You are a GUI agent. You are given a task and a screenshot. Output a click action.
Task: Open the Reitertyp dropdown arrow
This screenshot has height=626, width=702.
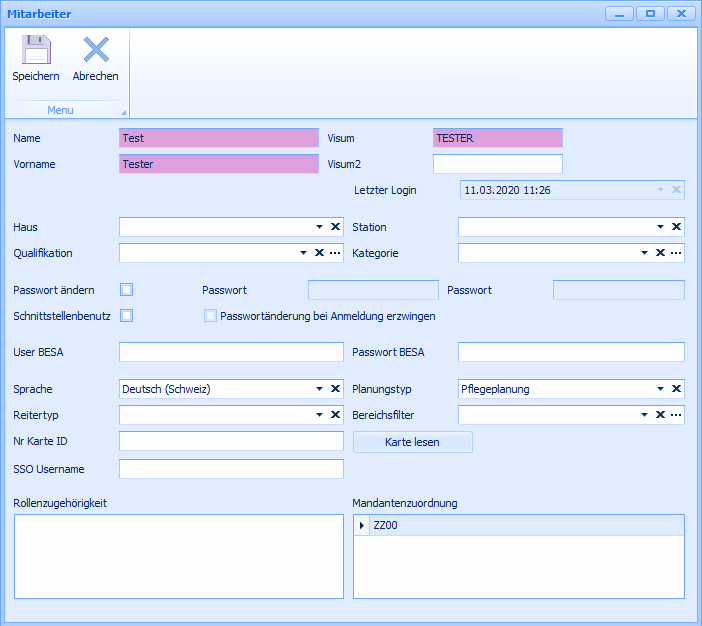click(x=320, y=415)
